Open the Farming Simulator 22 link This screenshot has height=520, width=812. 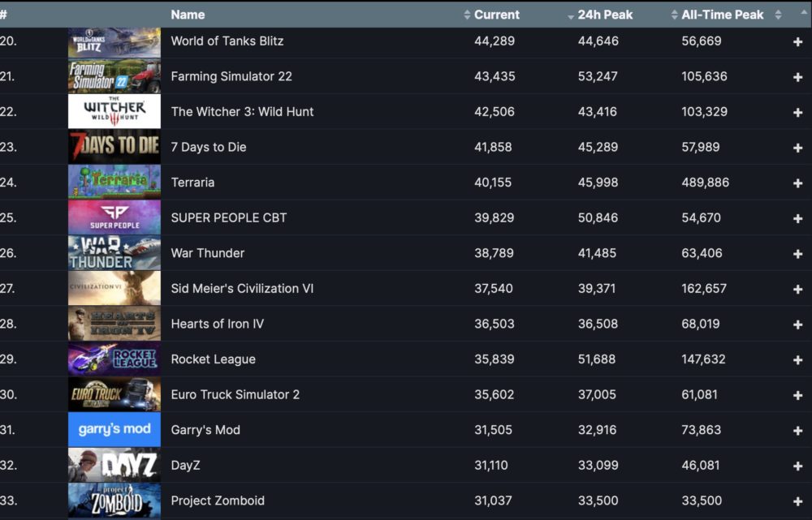[x=231, y=76]
